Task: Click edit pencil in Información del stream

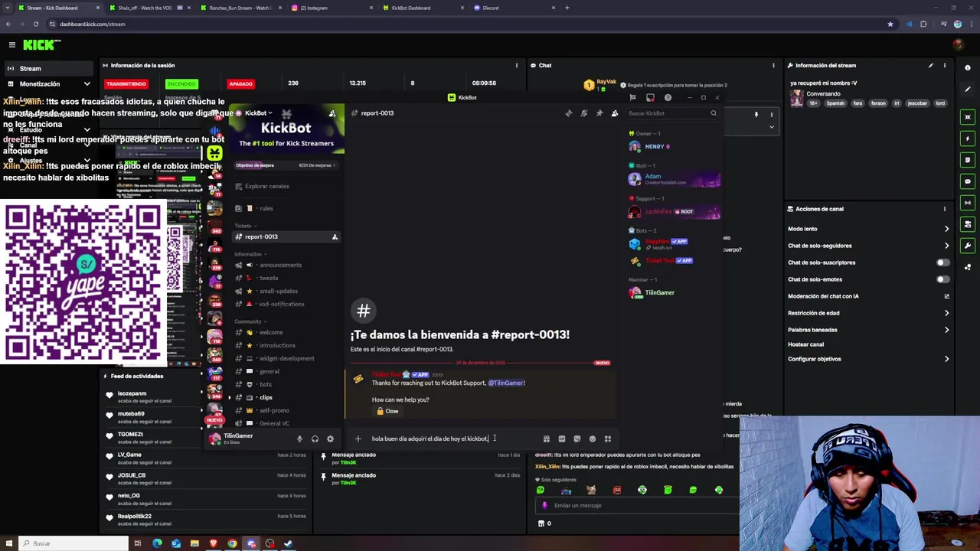Action: [931, 65]
